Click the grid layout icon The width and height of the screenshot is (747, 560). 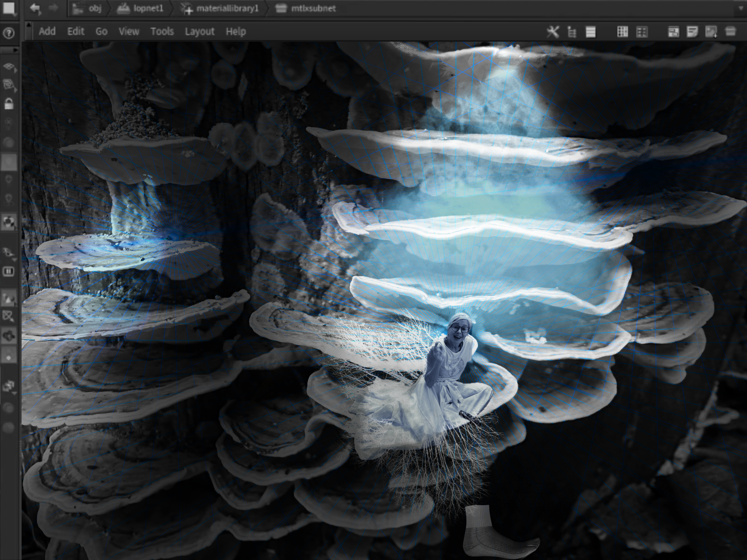coord(642,32)
